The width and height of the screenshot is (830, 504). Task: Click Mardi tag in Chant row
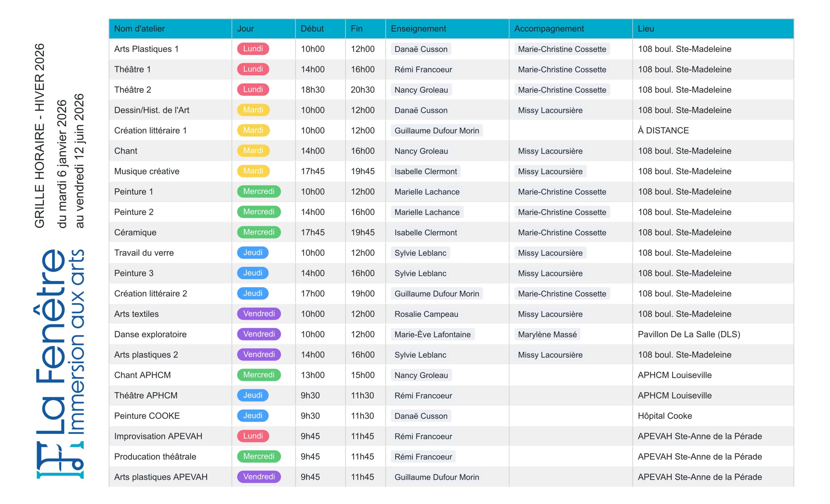coord(253,150)
